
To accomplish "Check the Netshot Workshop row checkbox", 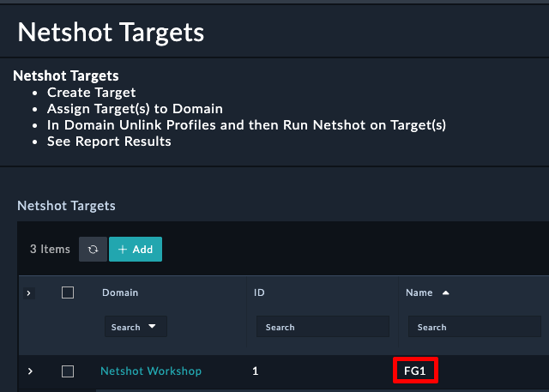I will click(68, 371).
